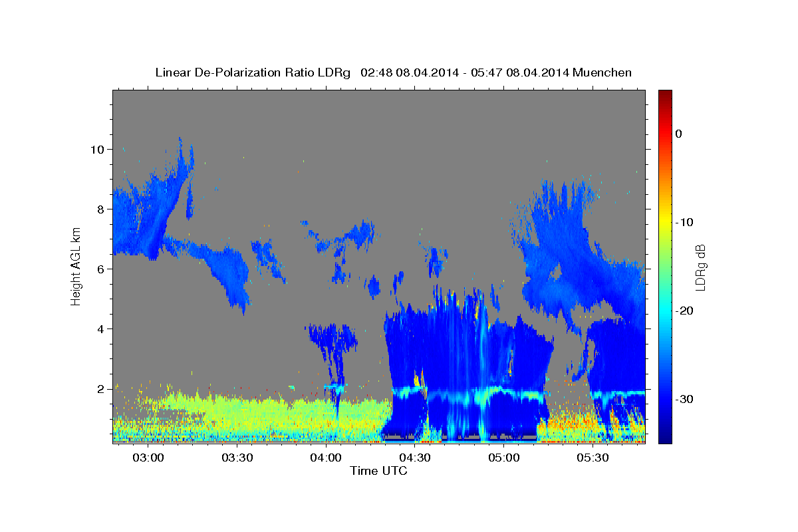Click the '03:30' time tick label
Image resolution: width=798 pixels, height=532 pixels.
237,458
